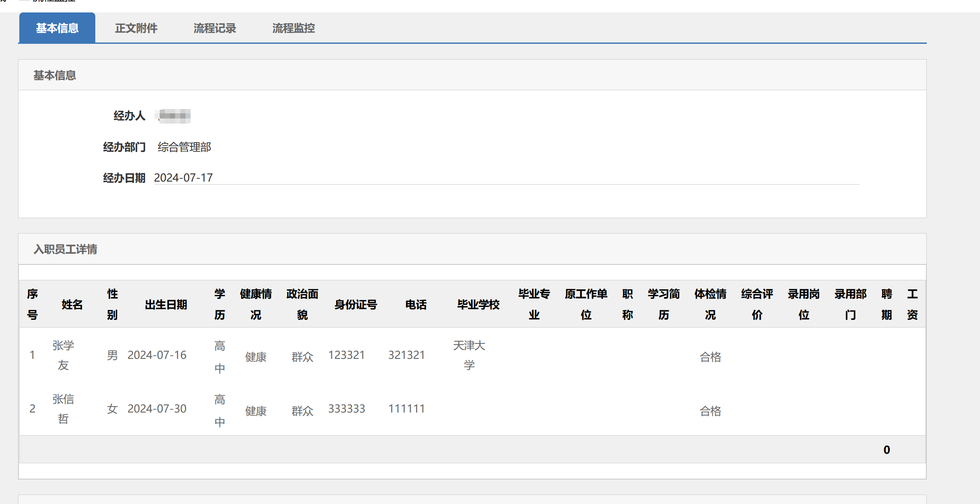Switch to the 基本信息 tab
The width and height of the screenshot is (980, 504).
coord(57,28)
